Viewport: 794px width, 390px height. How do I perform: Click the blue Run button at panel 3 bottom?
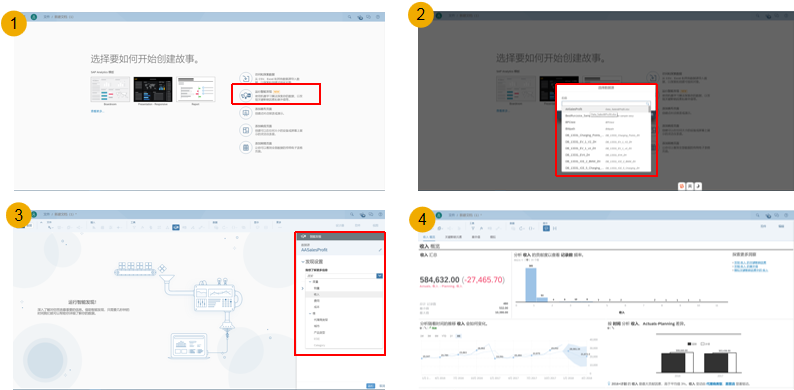371,385
